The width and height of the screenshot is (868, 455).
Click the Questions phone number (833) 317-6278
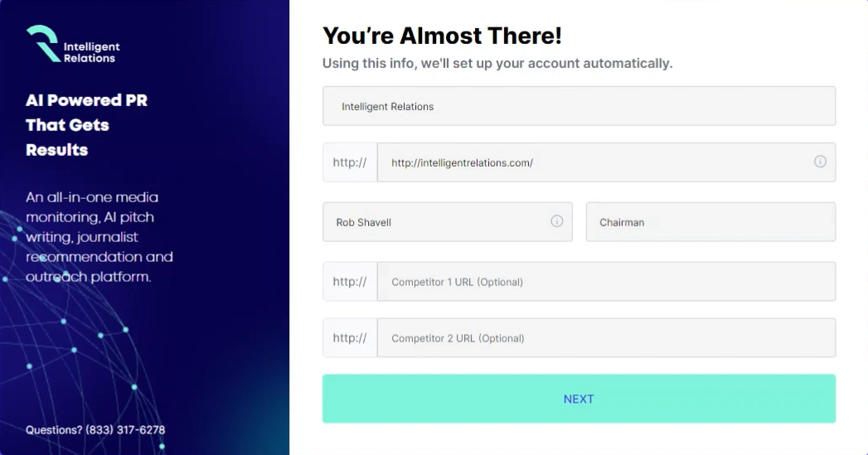[x=125, y=430]
